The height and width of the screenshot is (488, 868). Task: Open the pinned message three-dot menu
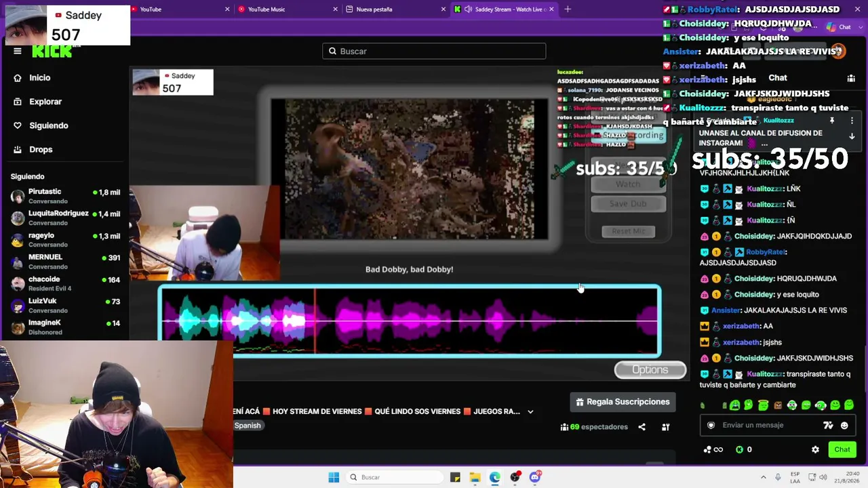852,121
